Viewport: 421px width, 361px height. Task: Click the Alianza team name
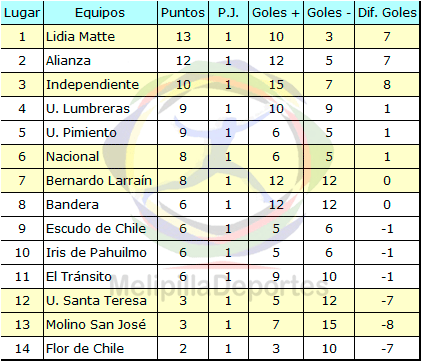point(68,61)
